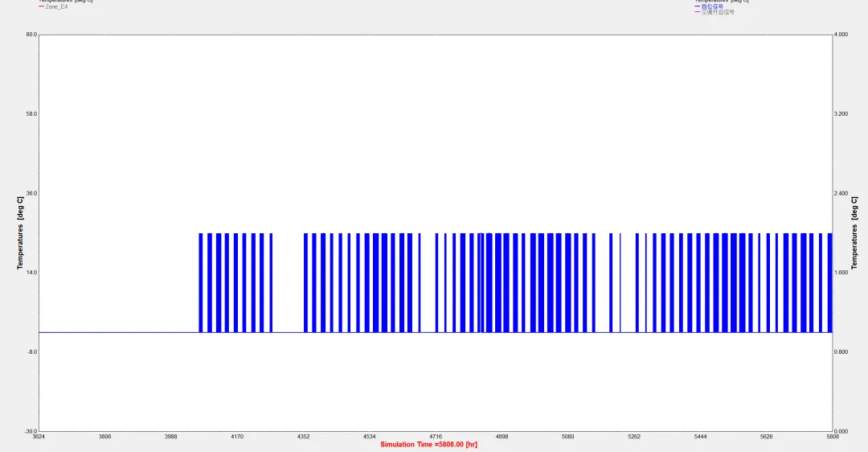
Task: Click time axis tick 4716
Action: 436,437
